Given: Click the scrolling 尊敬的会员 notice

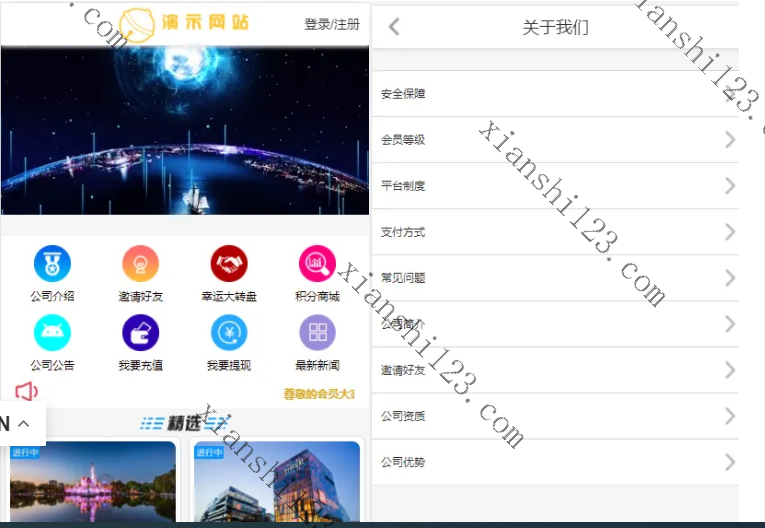Looking at the screenshot, I should click(x=319, y=394).
